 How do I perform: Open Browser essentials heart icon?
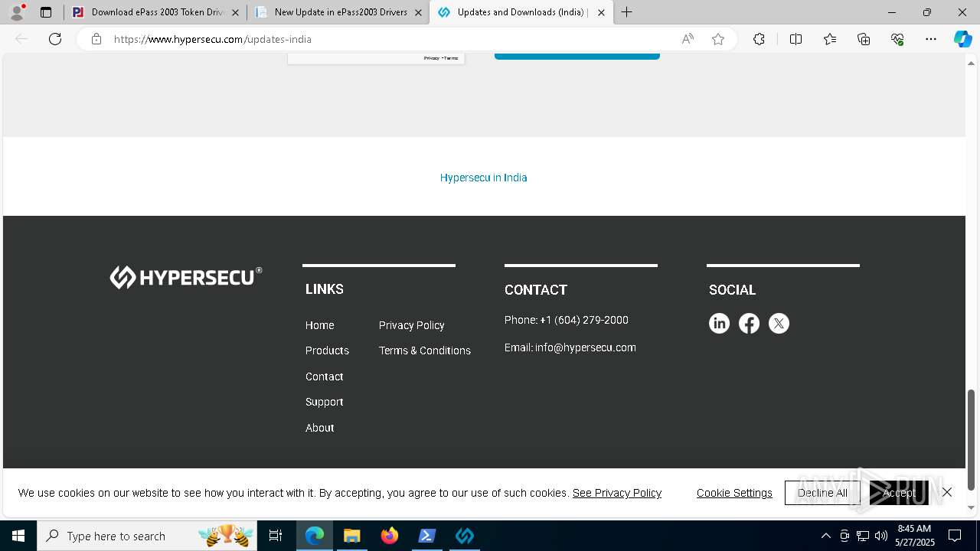tap(897, 39)
